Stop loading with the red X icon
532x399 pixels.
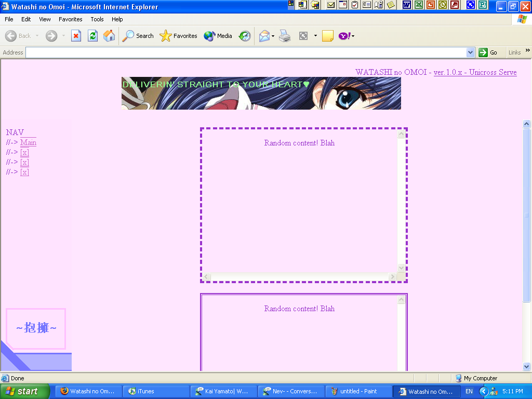click(x=76, y=36)
